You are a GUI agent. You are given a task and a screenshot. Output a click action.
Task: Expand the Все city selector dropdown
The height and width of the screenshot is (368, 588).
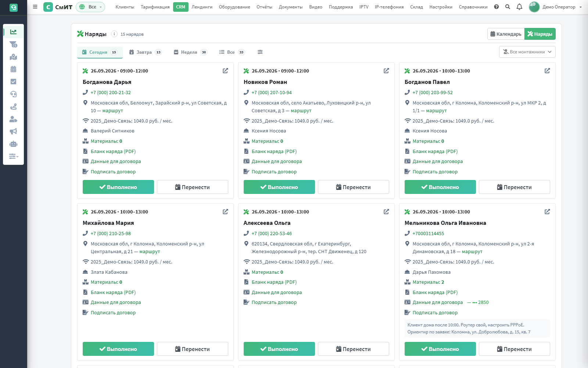pyautogui.click(x=90, y=7)
